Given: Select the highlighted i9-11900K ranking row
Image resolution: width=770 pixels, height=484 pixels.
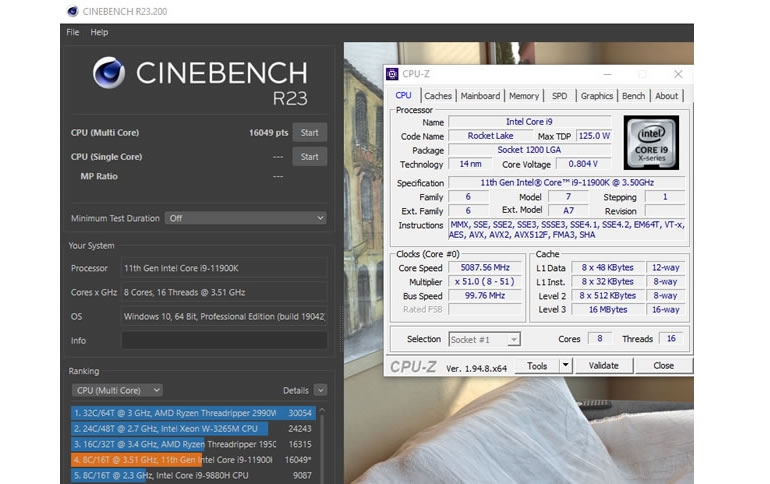Looking at the screenshot, I should [193, 460].
